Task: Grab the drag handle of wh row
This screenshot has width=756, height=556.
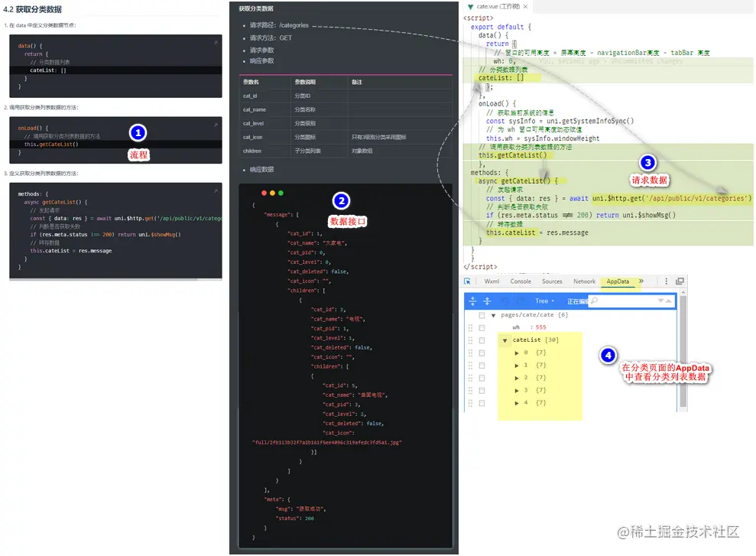Action: pos(470,327)
